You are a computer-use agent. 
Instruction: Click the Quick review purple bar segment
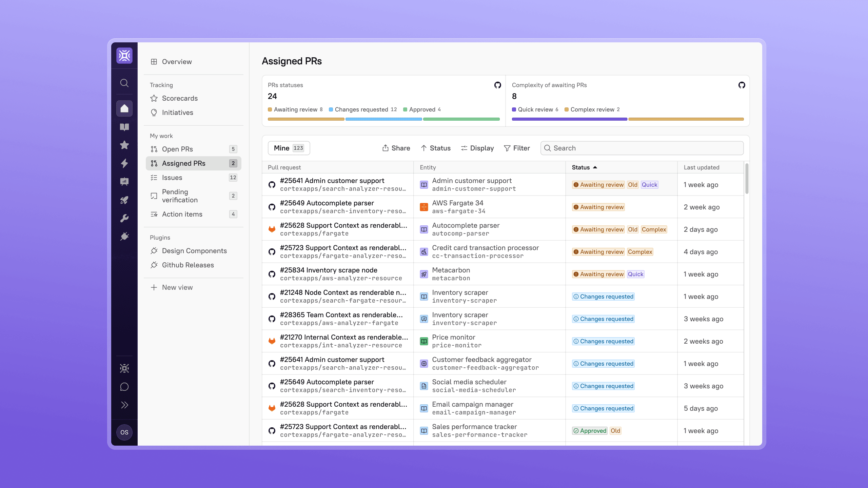569,119
